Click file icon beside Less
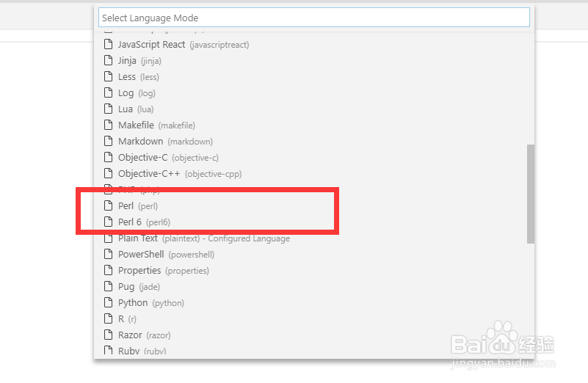The width and height of the screenshot is (588, 383). coord(108,76)
